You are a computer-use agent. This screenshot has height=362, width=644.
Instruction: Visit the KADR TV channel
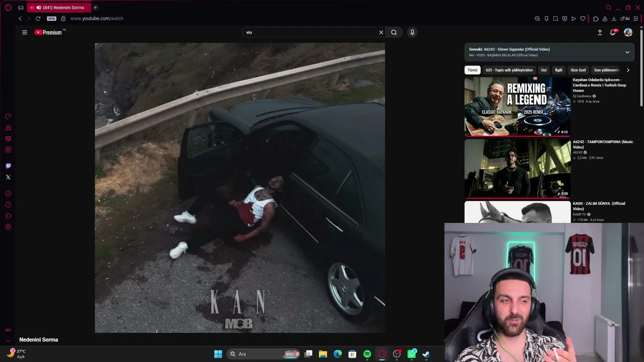point(580,214)
